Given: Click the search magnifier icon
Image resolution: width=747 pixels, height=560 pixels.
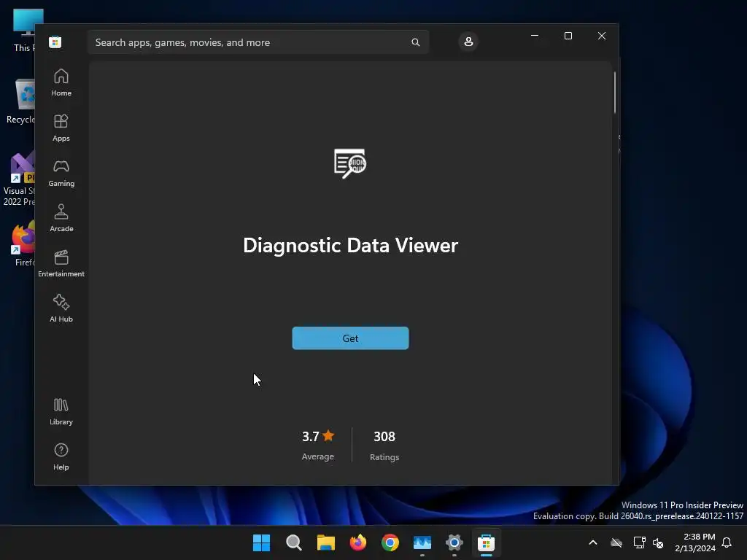Looking at the screenshot, I should tap(415, 42).
